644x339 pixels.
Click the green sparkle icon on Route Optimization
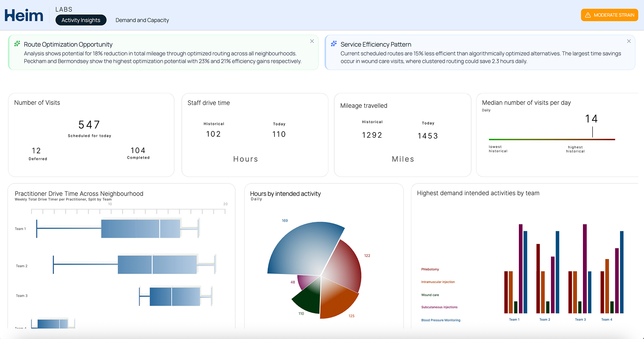point(17,44)
